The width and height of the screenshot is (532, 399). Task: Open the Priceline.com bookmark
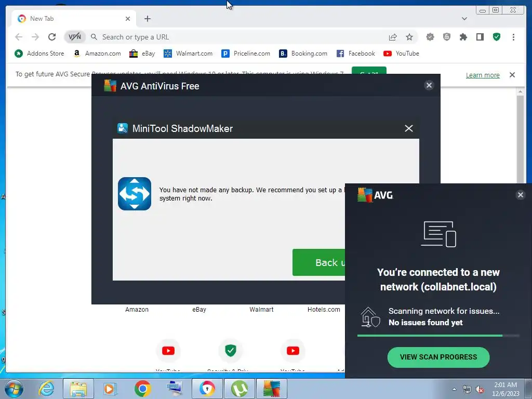click(x=246, y=54)
